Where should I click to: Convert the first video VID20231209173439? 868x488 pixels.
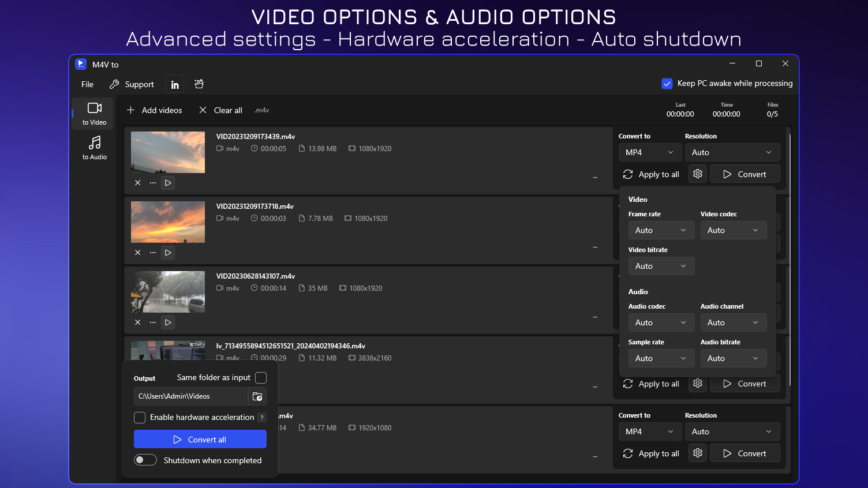tap(745, 174)
